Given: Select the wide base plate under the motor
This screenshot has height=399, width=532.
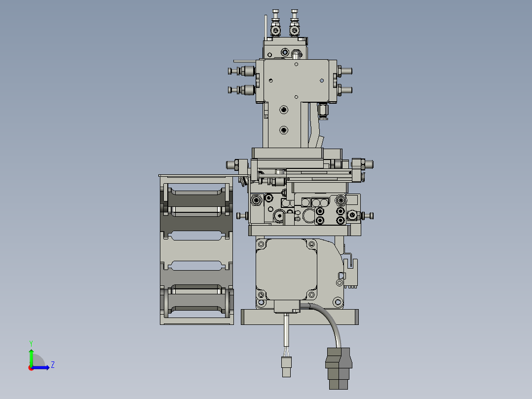Looking at the screenshot, I should click(x=300, y=317).
